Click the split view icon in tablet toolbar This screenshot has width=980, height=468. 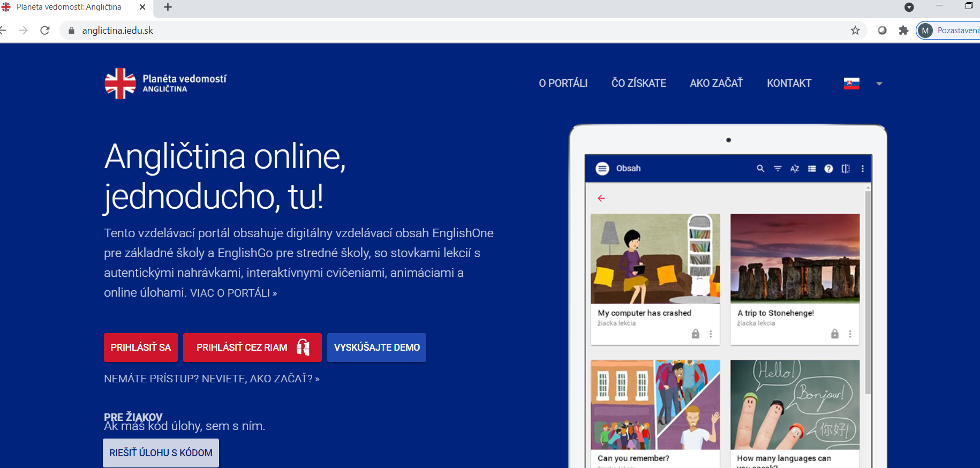click(x=846, y=169)
